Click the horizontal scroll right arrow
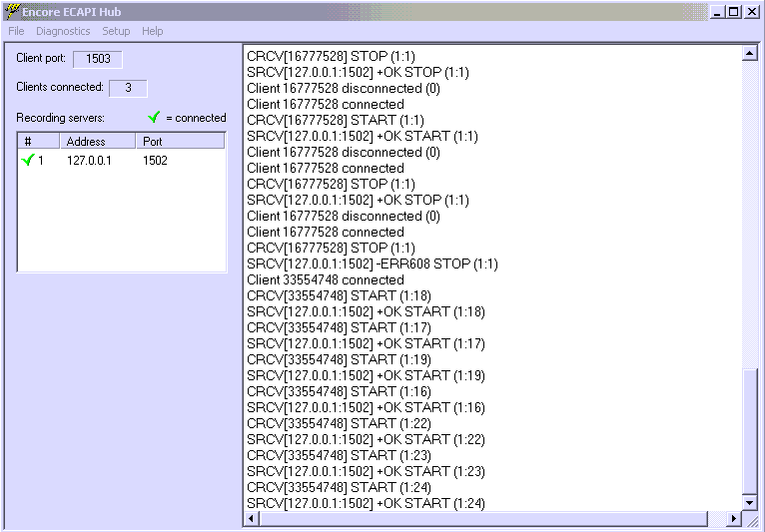Image resolution: width=765 pixels, height=532 pixels. point(734,518)
